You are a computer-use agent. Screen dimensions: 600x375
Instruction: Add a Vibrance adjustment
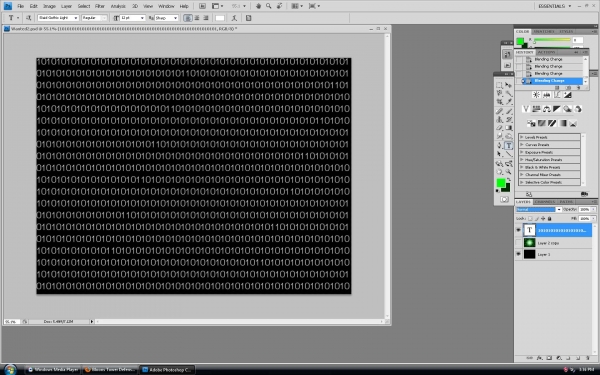coord(526,109)
